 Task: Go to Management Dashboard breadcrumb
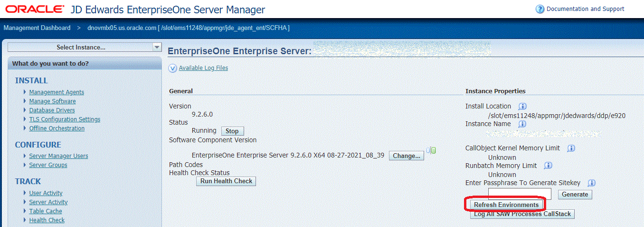tap(37, 28)
